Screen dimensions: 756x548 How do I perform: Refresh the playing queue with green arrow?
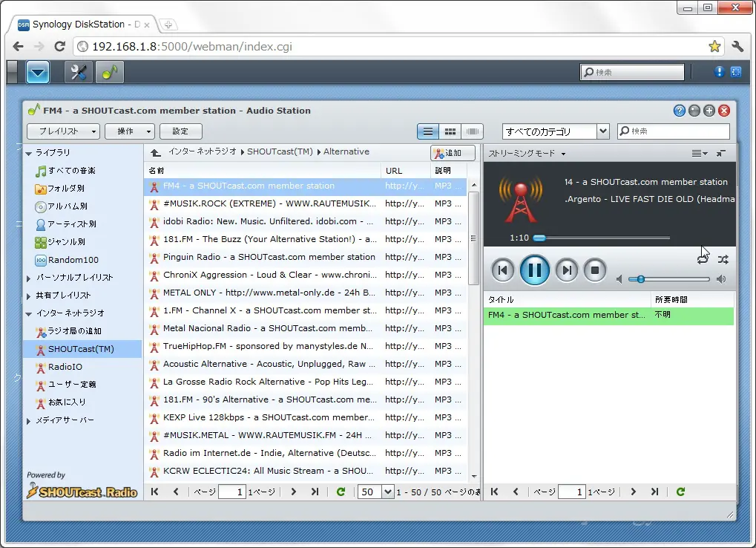[x=681, y=492]
